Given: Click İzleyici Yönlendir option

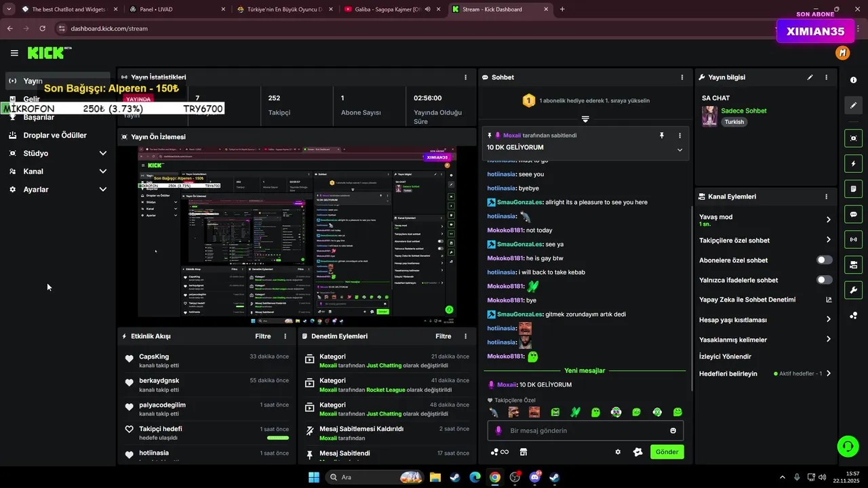Looking at the screenshot, I should 725,357.
